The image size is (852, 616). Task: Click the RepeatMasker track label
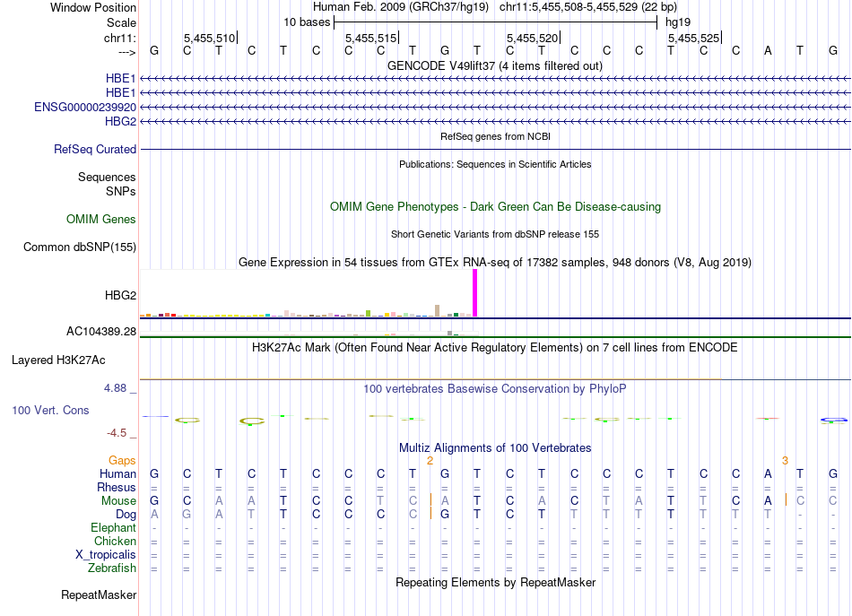[x=99, y=594]
